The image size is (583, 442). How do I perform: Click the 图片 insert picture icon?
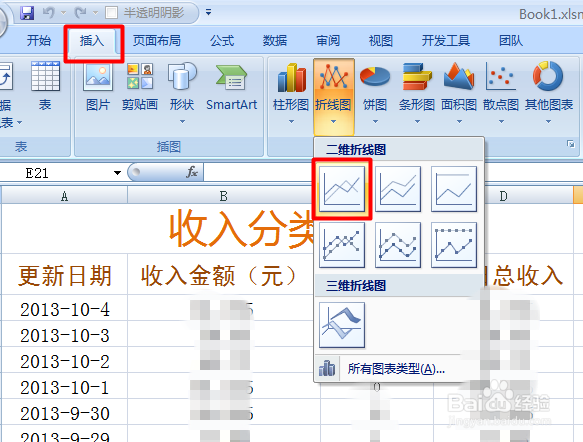(x=98, y=87)
